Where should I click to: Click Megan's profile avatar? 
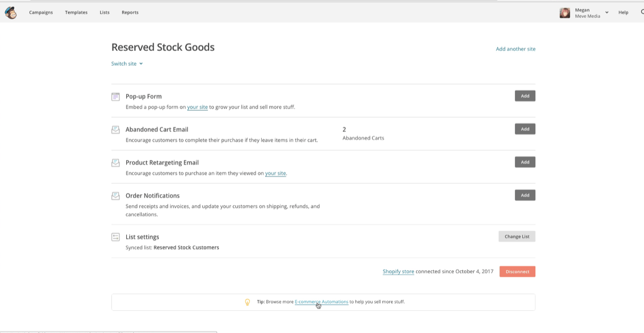pos(565,13)
